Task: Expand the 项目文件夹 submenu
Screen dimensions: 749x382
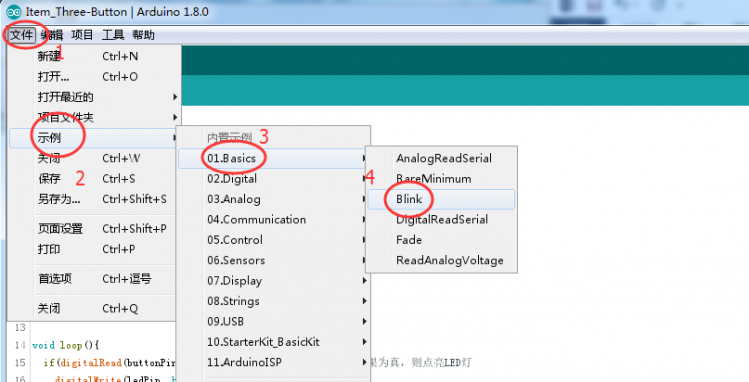Action: pyautogui.click(x=94, y=117)
